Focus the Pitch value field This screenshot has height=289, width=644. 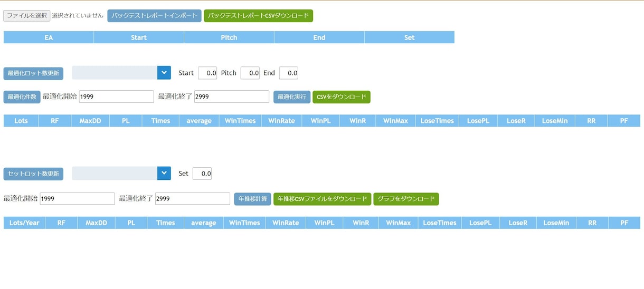[x=250, y=73]
